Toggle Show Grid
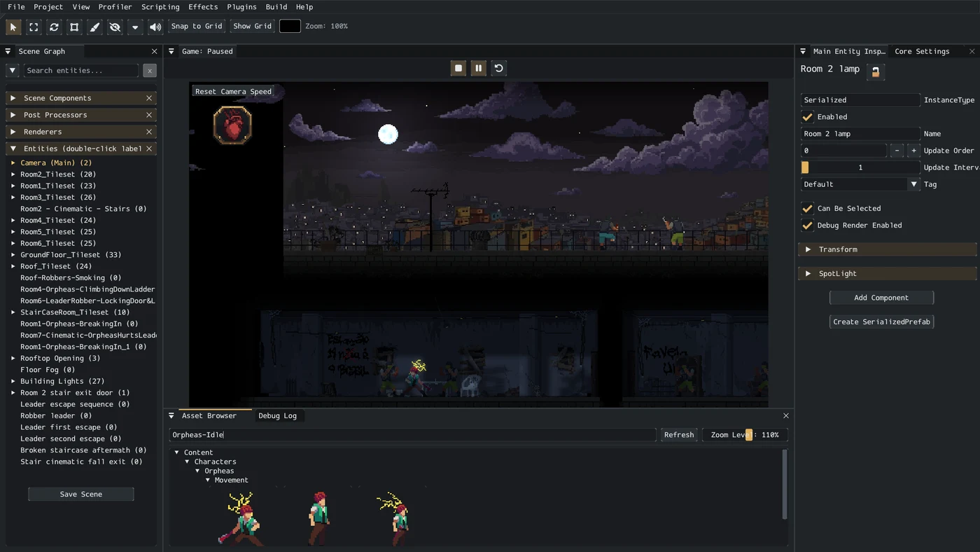Viewport: 980px width, 552px height. pyautogui.click(x=253, y=26)
